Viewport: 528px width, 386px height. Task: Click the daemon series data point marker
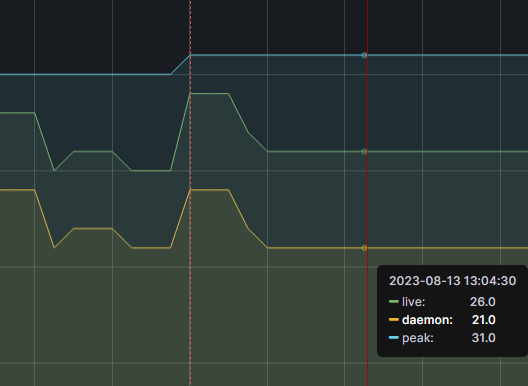point(364,248)
